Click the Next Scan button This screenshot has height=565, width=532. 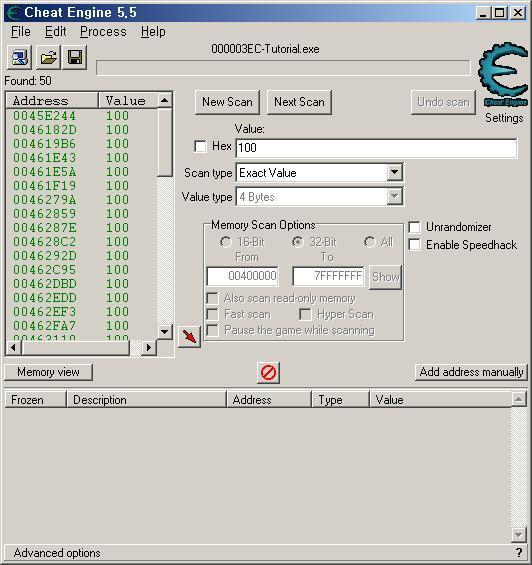[299, 102]
